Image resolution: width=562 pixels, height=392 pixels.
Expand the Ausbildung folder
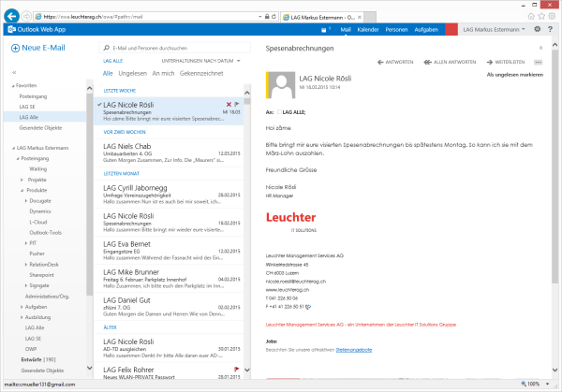point(22,317)
